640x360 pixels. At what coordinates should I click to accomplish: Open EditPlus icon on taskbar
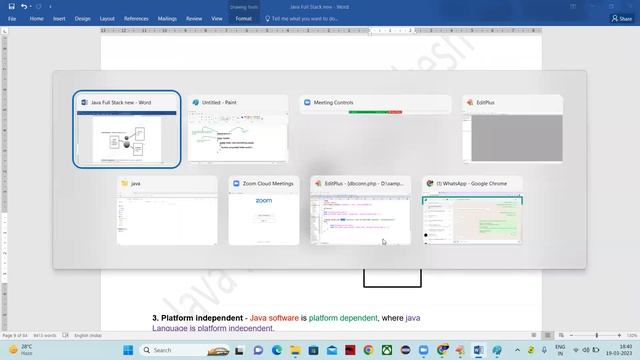460,350
